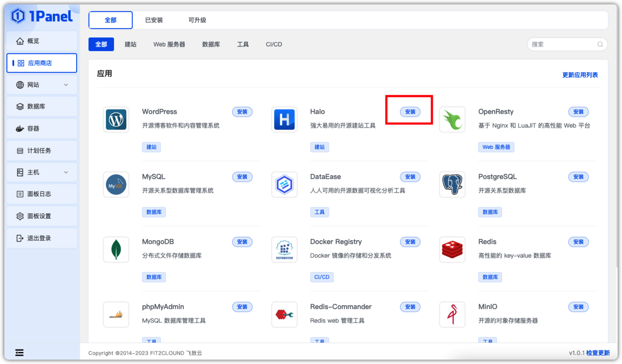
Task: Click the phpMyAdmin app icon
Action: pos(116,315)
